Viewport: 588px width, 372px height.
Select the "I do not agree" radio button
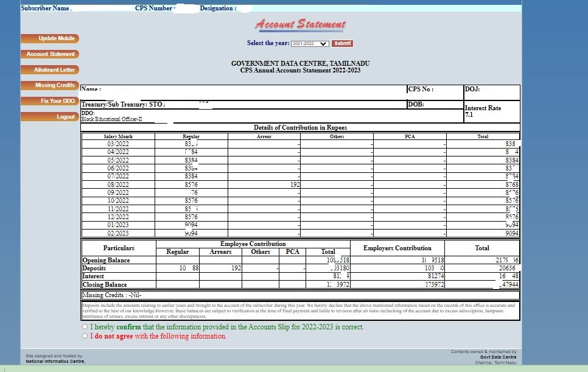(85, 335)
